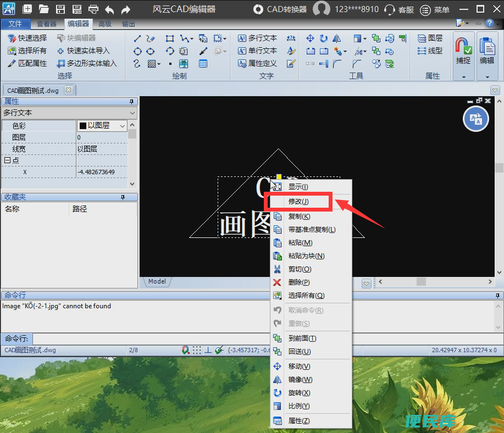The height and width of the screenshot is (433, 504).
Task: Click the translate floating button on canvas
Action: tap(476, 119)
